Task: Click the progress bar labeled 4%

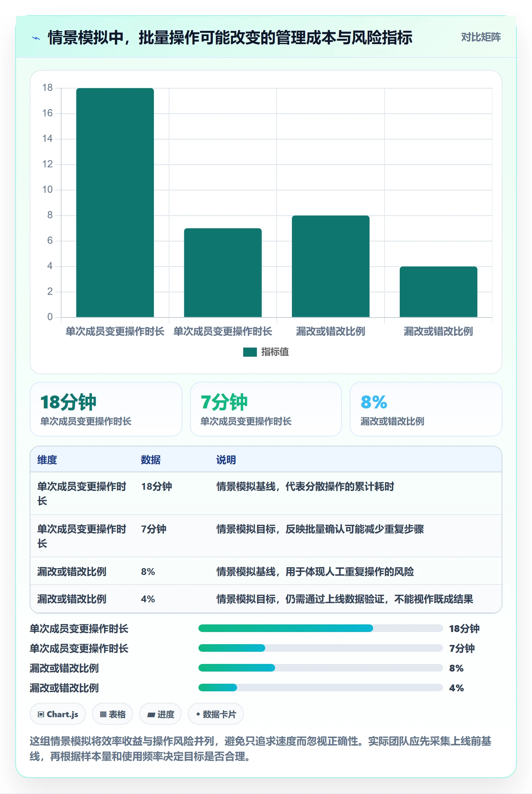Action: click(320, 688)
